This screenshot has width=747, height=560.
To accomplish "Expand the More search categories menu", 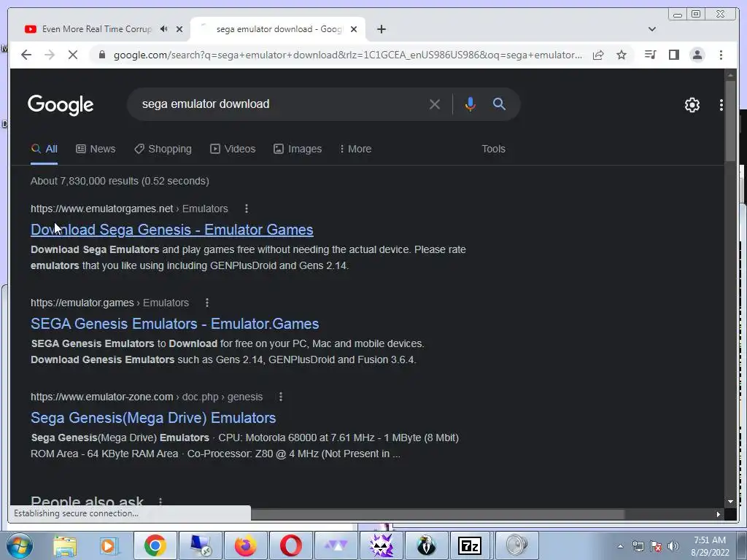I will (x=355, y=149).
